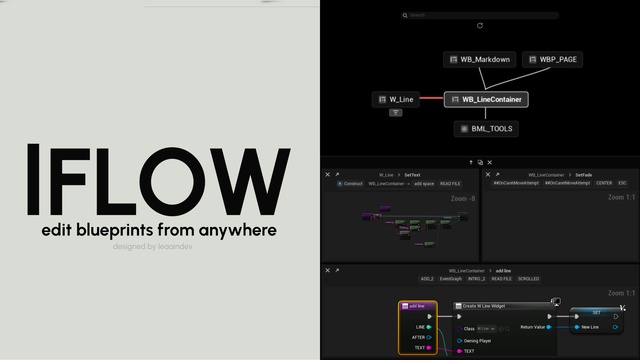Click the TEXT input pin on the Create W Line Widget node

(x=459, y=351)
